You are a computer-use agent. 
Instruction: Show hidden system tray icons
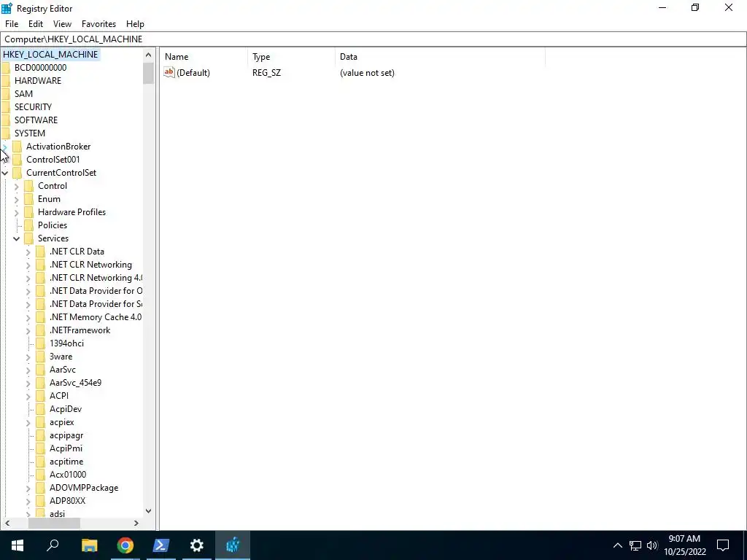tap(617, 545)
